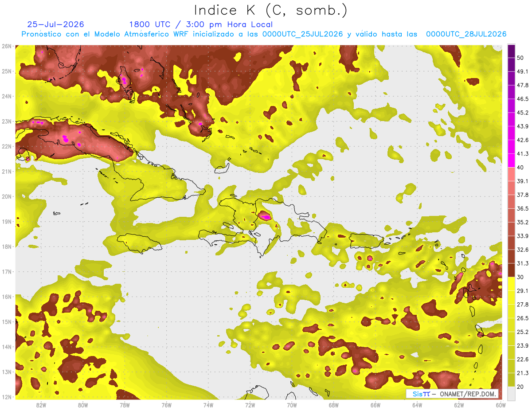Click the longitude axis label '78W'
The image size is (532, 411).
tap(125, 405)
